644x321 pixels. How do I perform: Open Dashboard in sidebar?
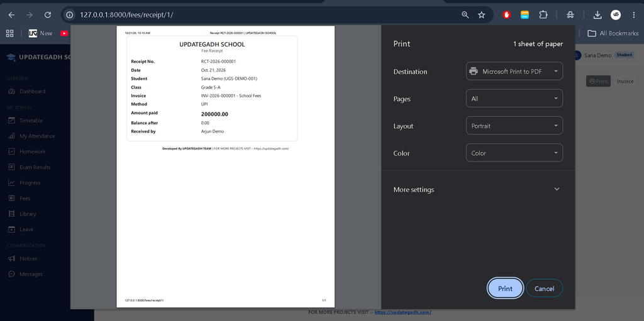point(33,91)
